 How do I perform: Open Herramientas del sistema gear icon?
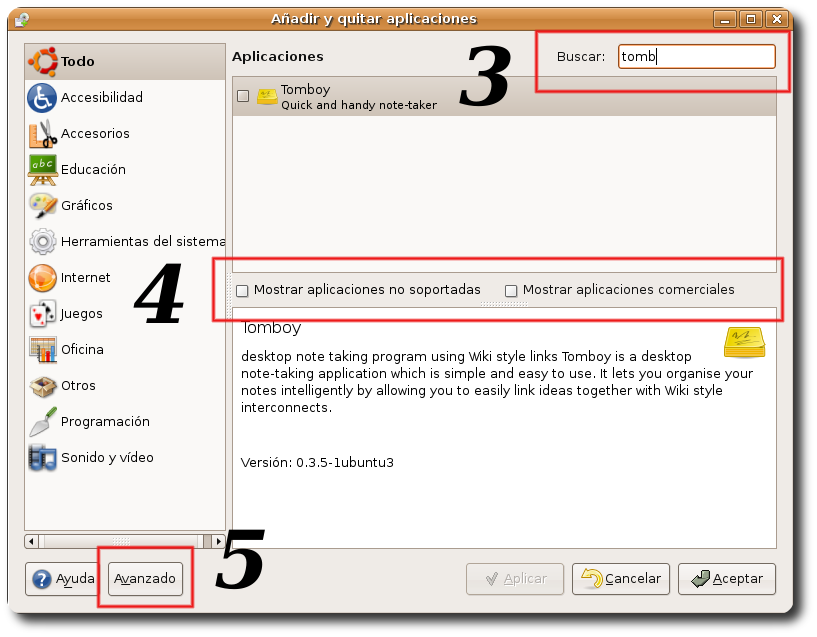point(42,241)
